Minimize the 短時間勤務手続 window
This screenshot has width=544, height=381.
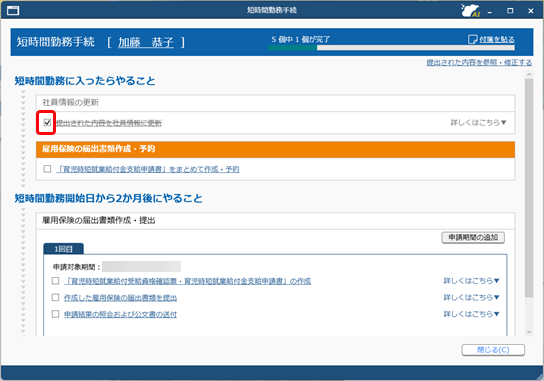tap(490, 11)
